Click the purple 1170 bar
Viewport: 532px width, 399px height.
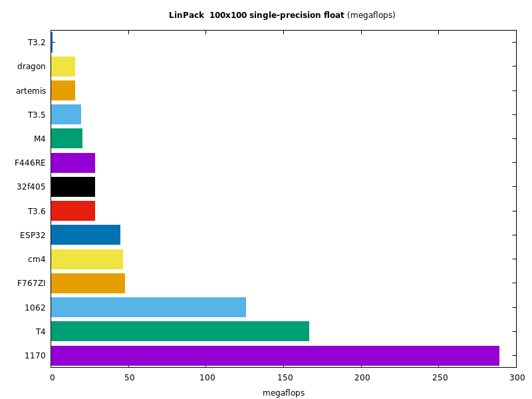[275, 355]
